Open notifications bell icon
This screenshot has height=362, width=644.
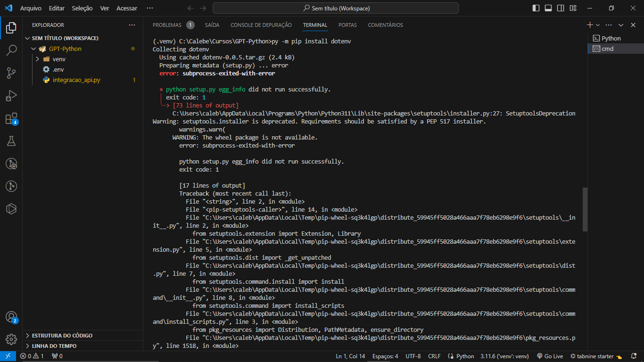pyautogui.click(x=633, y=356)
